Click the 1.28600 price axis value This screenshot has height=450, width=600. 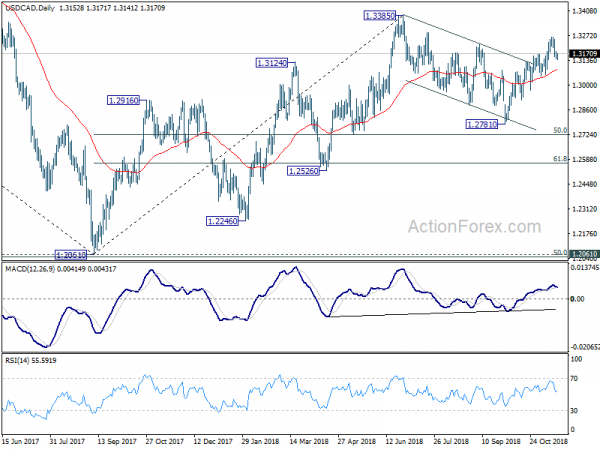pyautogui.click(x=584, y=110)
